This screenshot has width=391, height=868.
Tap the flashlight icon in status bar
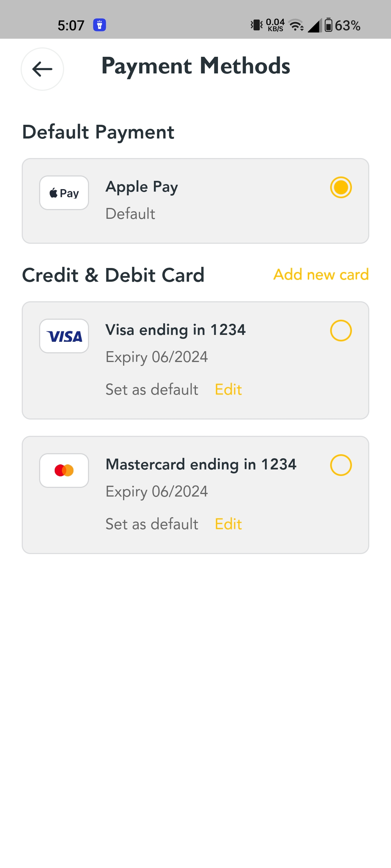click(100, 25)
